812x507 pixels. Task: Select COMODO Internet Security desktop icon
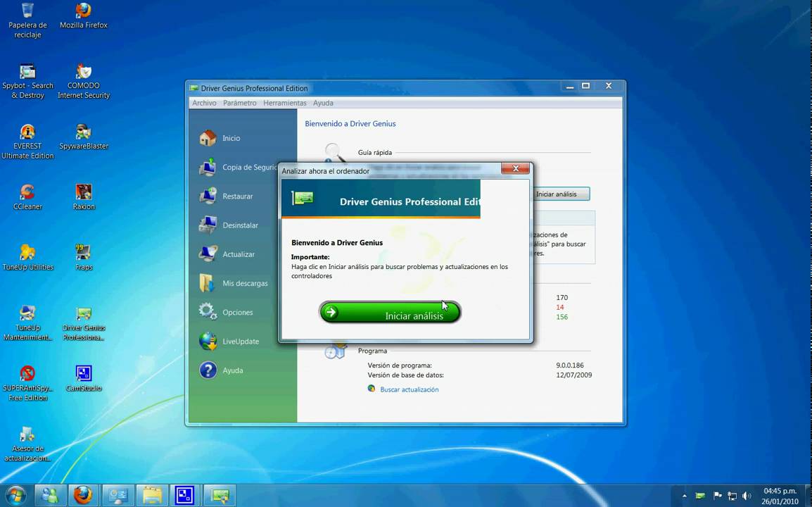pos(83,82)
